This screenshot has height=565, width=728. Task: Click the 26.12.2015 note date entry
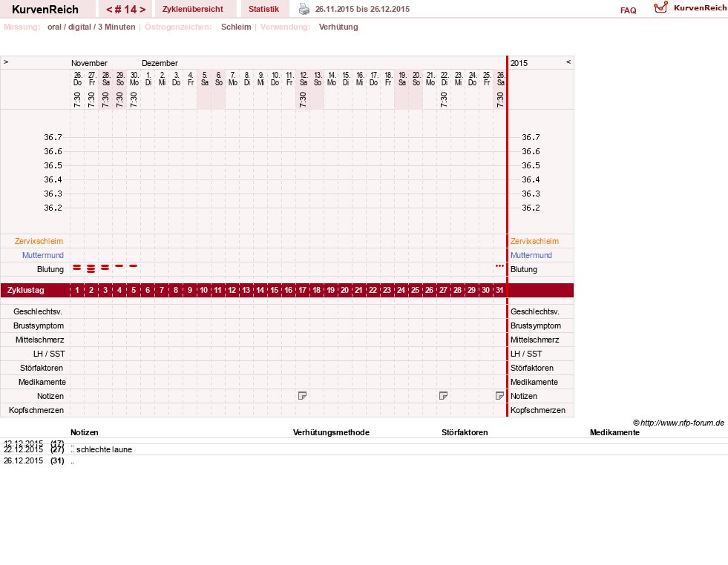(x=23, y=460)
